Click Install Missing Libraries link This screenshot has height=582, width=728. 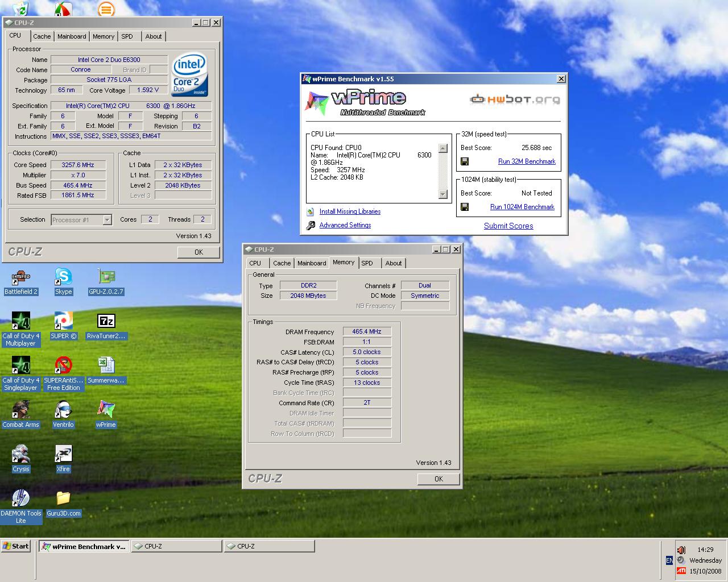[x=350, y=211]
